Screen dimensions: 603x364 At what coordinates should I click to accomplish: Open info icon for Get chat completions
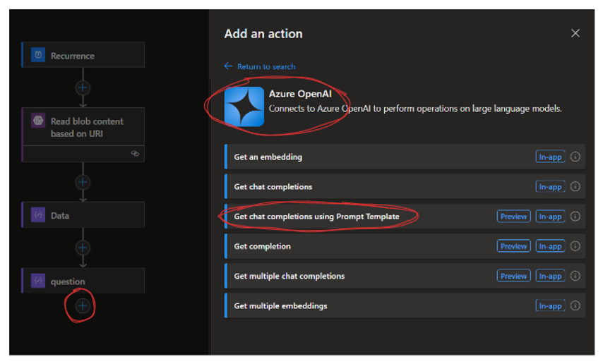point(575,186)
